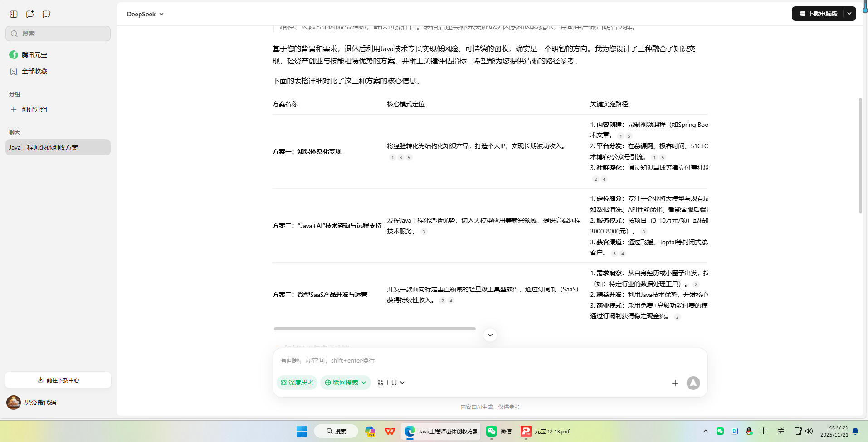
Task: Click the send arrow button in input box
Action: [x=693, y=383]
